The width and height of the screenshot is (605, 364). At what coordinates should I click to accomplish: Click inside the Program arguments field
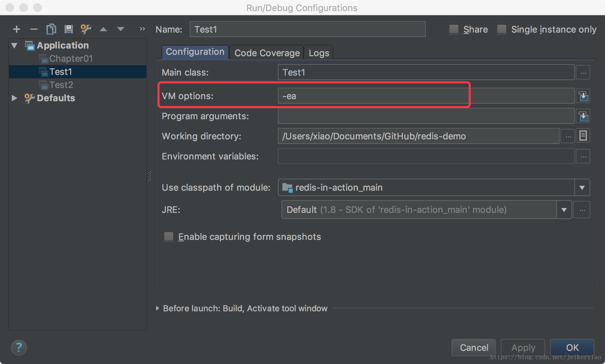[x=426, y=116]
